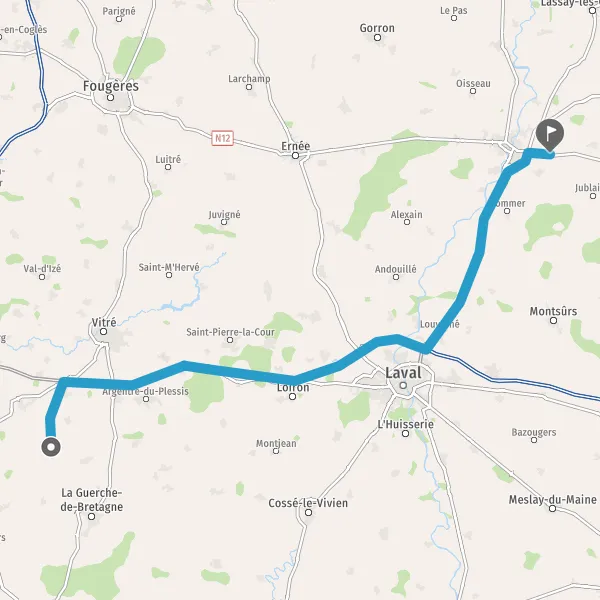Click the Argentré-du-Plessis town dot
Image resolution: width=600 pixels, height=600 pixels.
(146, 399)
